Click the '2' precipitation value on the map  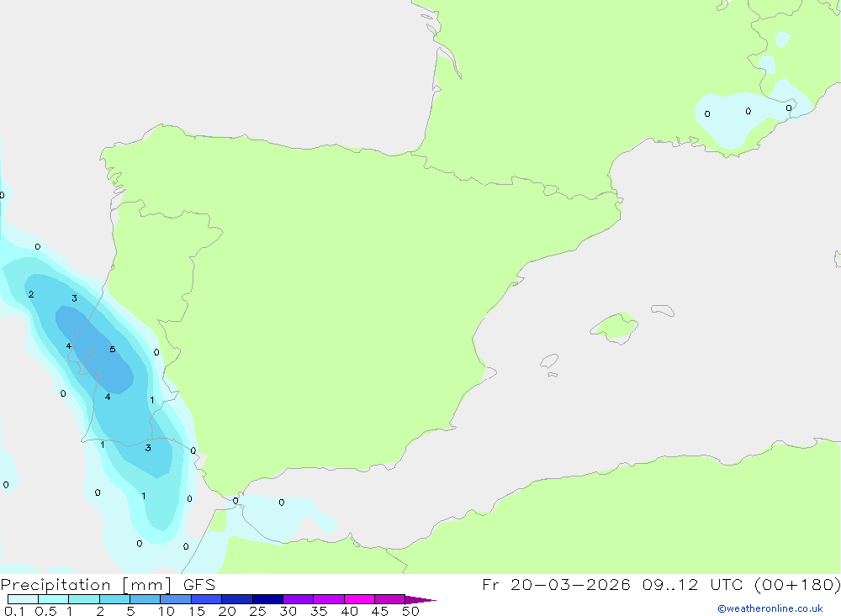tap(31, 294)
